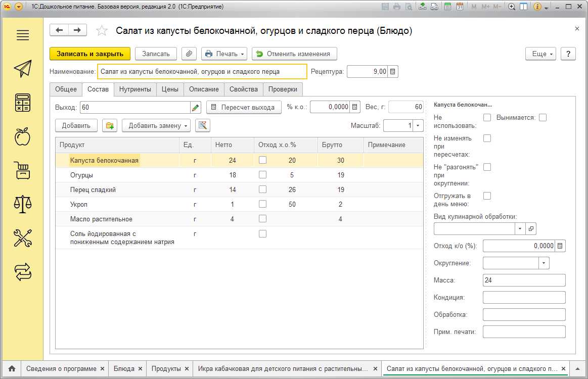588x379 pixels.
Task: Click the Наименование input field
Action: click(202, 72)
